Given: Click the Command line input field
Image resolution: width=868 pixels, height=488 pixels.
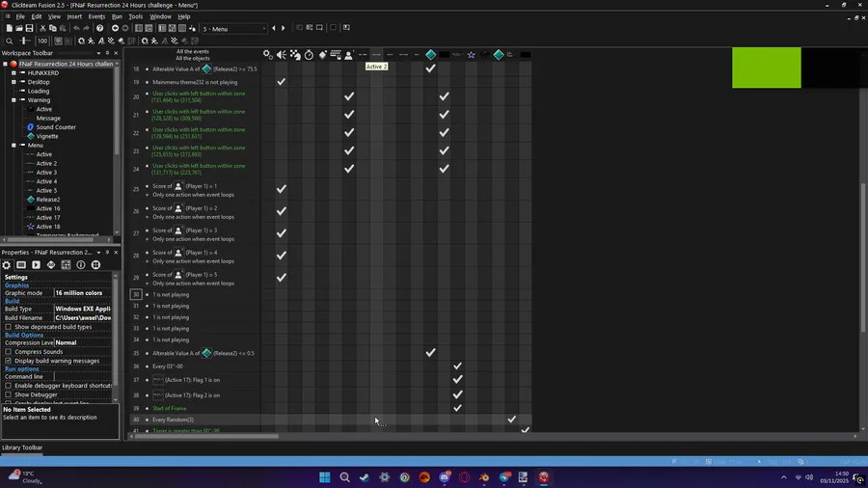Looking at the screenshot, I should 83,377.
